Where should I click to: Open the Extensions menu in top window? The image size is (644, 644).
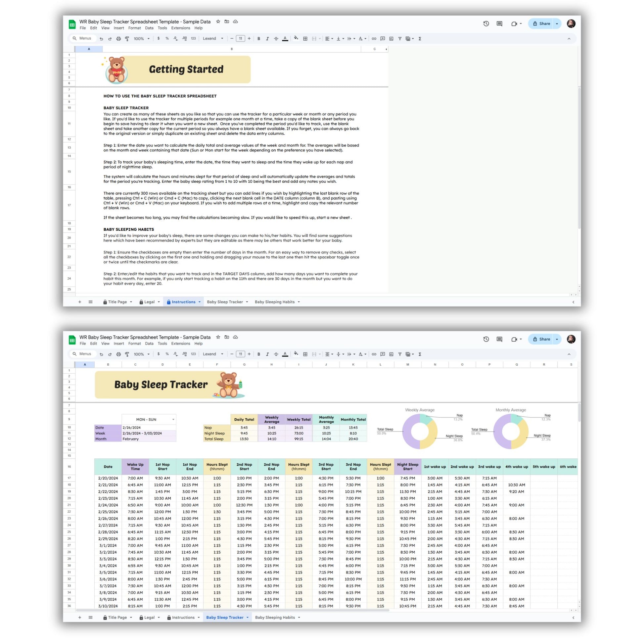180,28
